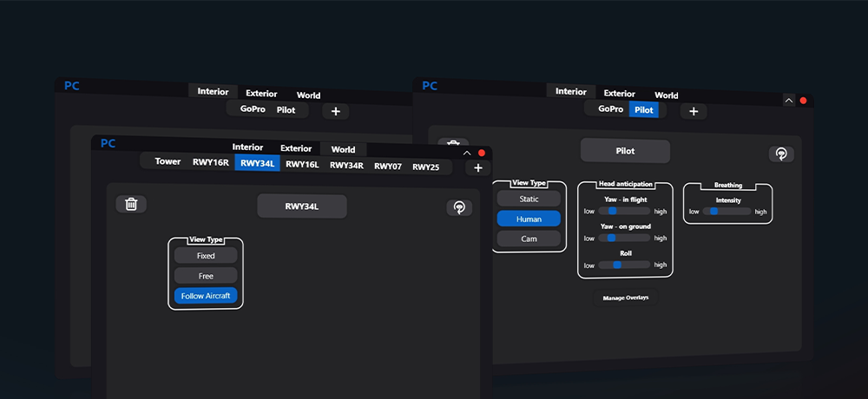
Task: Open the RWY16R camera tab
Action: tap(211, 162)
